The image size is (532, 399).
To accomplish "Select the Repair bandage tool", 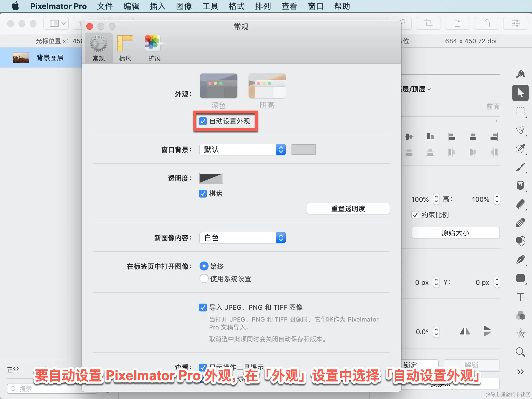I will [520, 223].
